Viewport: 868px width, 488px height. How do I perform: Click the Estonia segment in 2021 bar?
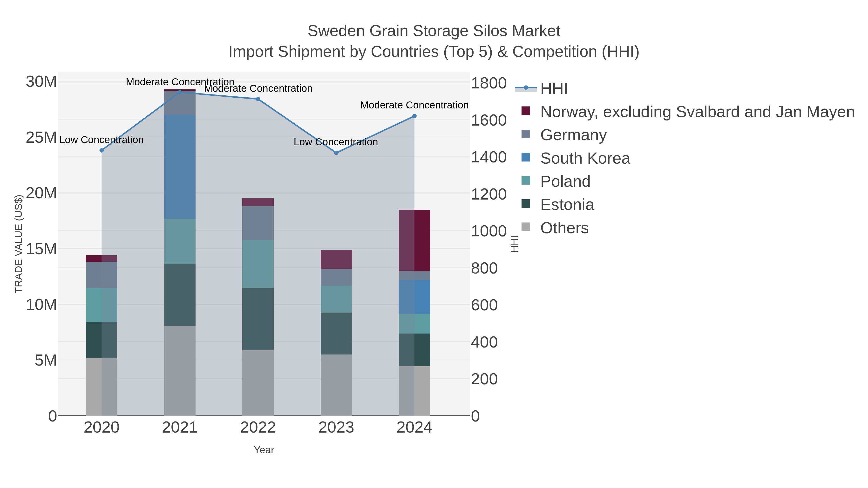pyautogui.click(x=180, y=295)
